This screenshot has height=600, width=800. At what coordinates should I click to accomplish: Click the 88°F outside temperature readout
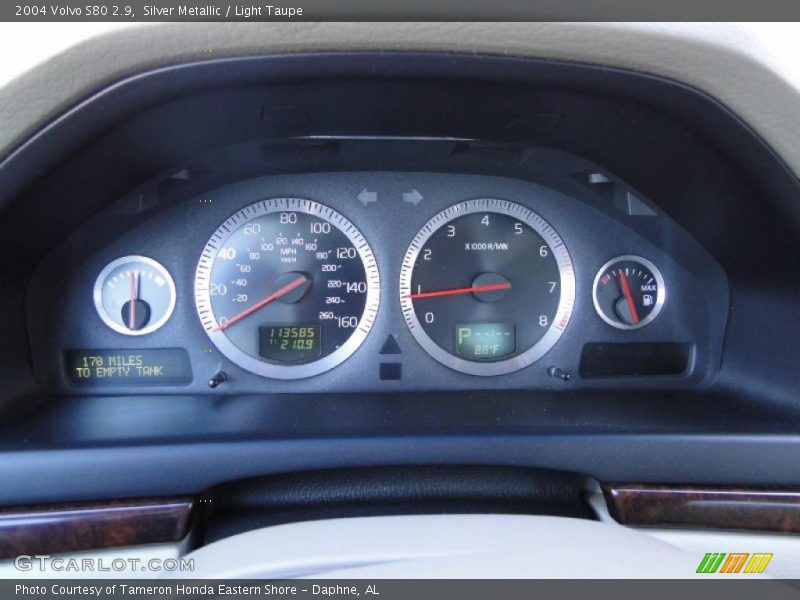tap(486, 350)
